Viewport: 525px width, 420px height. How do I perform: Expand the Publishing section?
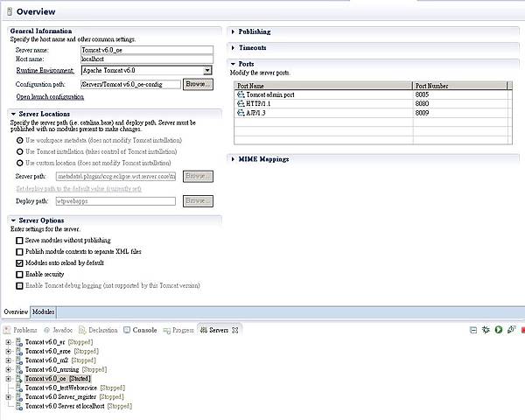(233, 31)
